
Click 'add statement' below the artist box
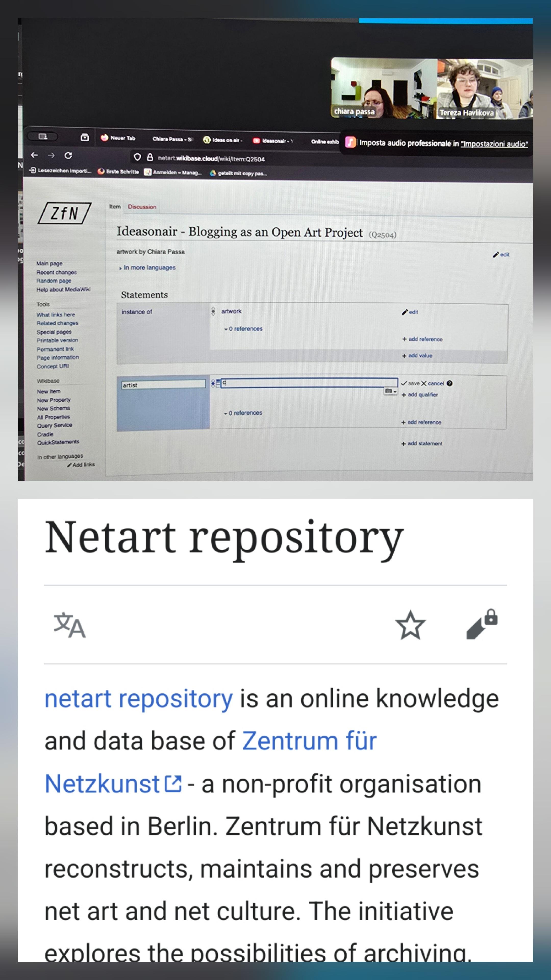point(422,444)
